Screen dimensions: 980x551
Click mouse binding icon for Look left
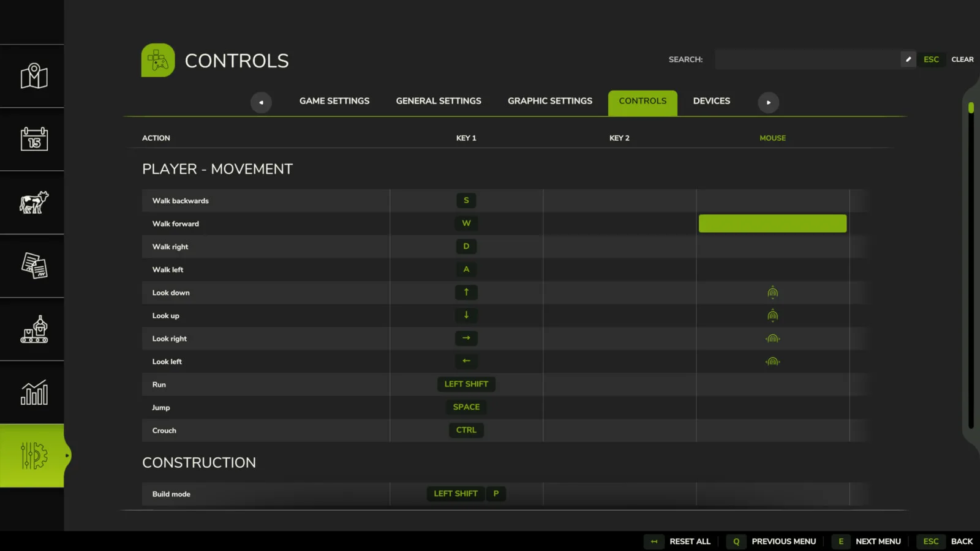click(772, 361)
